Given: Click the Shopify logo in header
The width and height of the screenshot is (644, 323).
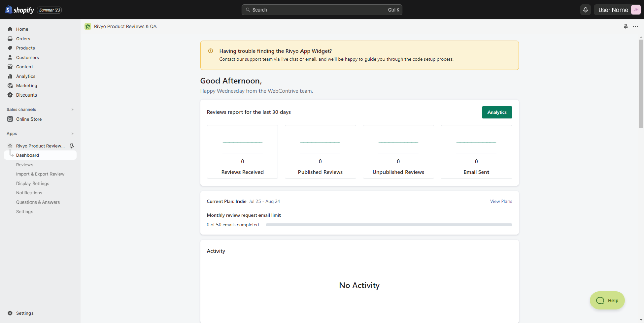Looking at the screenshot, I should (20, 10).
